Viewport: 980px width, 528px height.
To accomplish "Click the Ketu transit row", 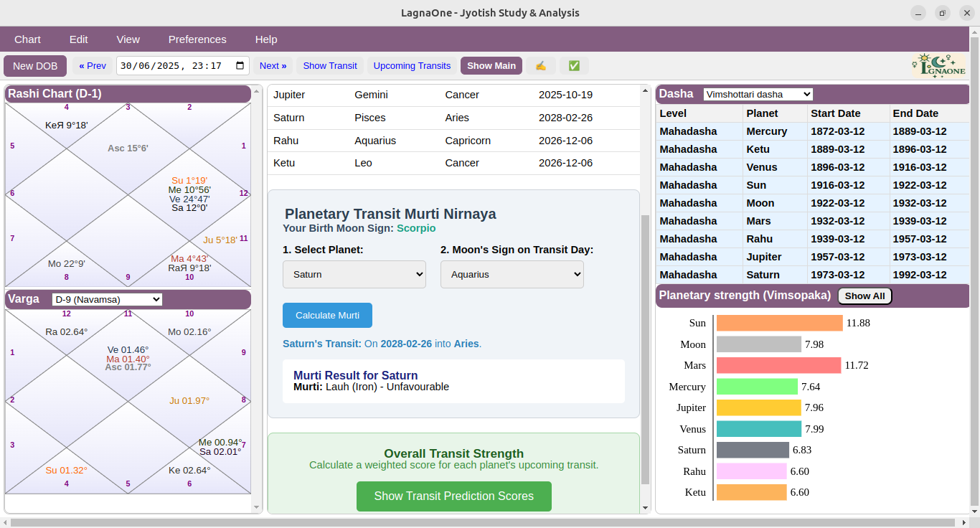I will point(453,163).
